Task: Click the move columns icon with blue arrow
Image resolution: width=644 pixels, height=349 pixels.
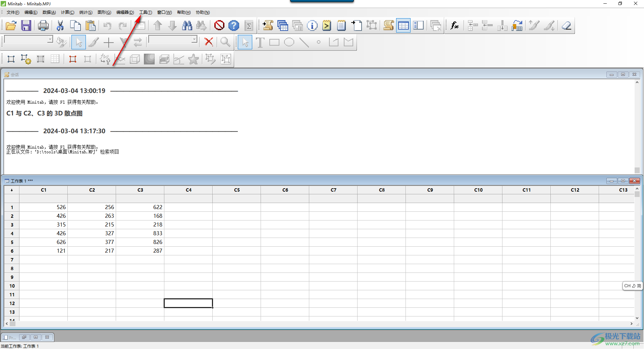Action: click(517, 26)
